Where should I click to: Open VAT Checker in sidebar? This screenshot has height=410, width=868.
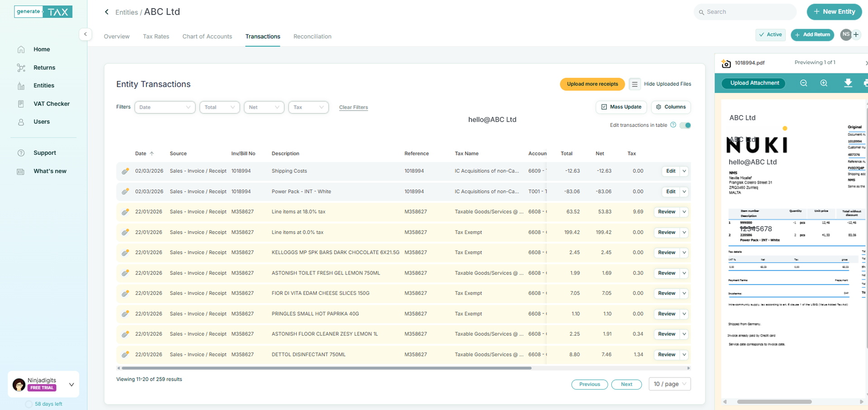tap(51, 104)
